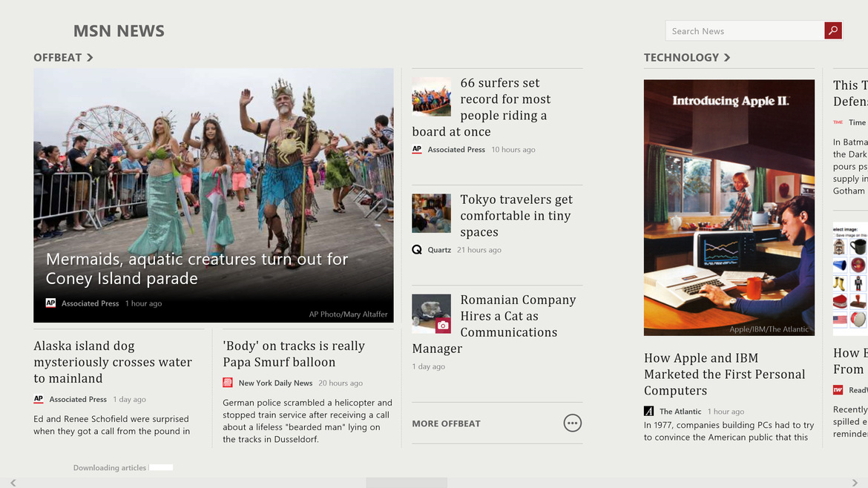Click the 'New York Daily News' source label
This screenshot has height=488, width=868.
click(275, 383)
